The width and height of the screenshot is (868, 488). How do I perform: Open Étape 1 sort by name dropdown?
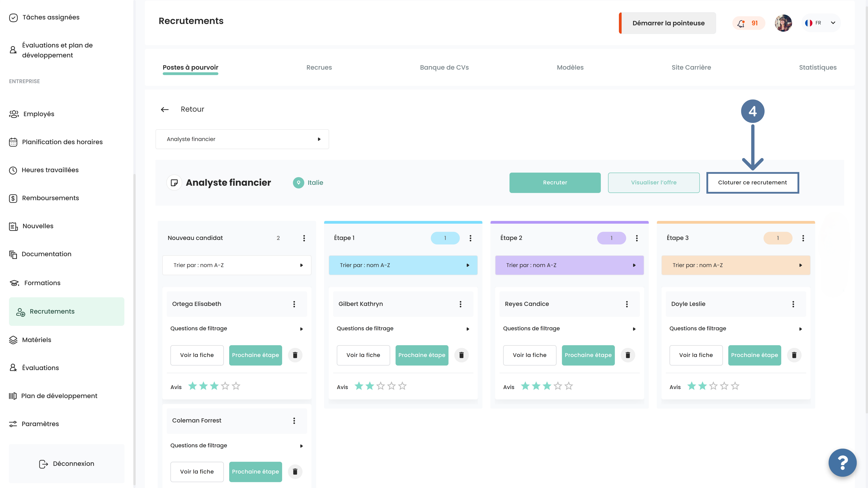(x=403, y=265)
